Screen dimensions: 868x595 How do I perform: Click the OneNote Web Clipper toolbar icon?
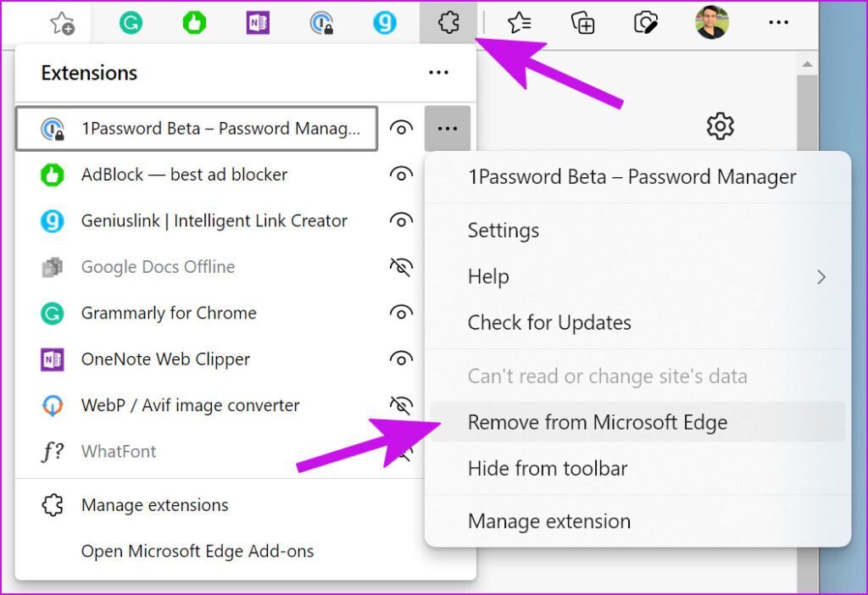pyautogui.click(x=259, y=22)
